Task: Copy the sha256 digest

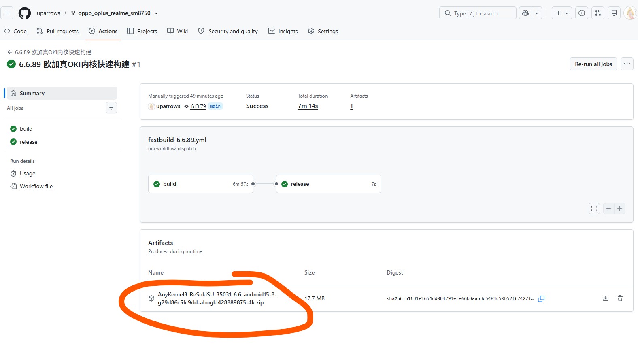Action: pyautogui.click(x=541, y=298)
